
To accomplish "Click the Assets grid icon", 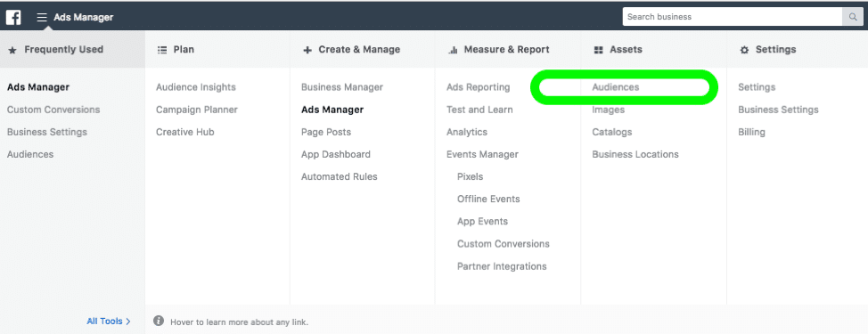I will click(x=598, y=50).
